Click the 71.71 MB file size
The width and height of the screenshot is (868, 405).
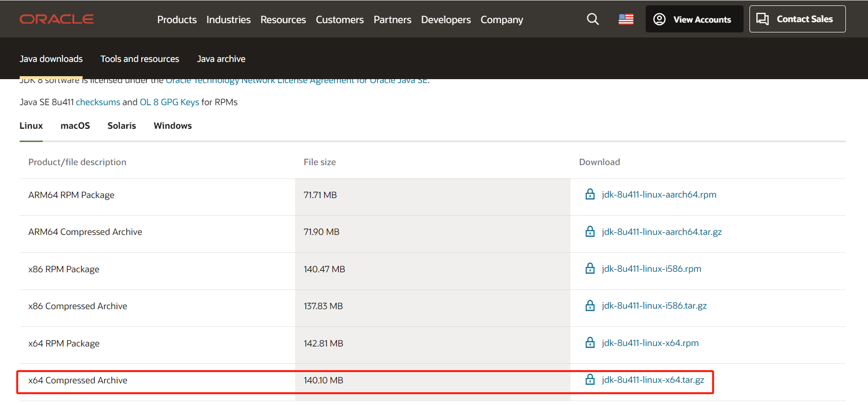click(320, 195)
